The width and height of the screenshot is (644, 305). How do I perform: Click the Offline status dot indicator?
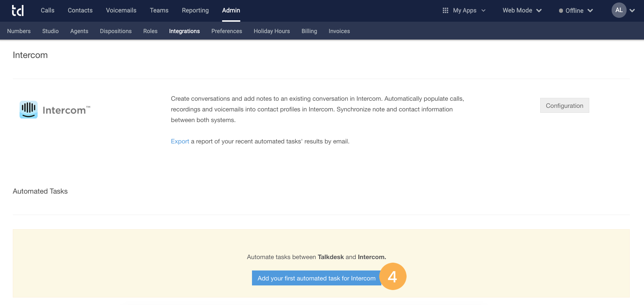(x=561, y=11)
